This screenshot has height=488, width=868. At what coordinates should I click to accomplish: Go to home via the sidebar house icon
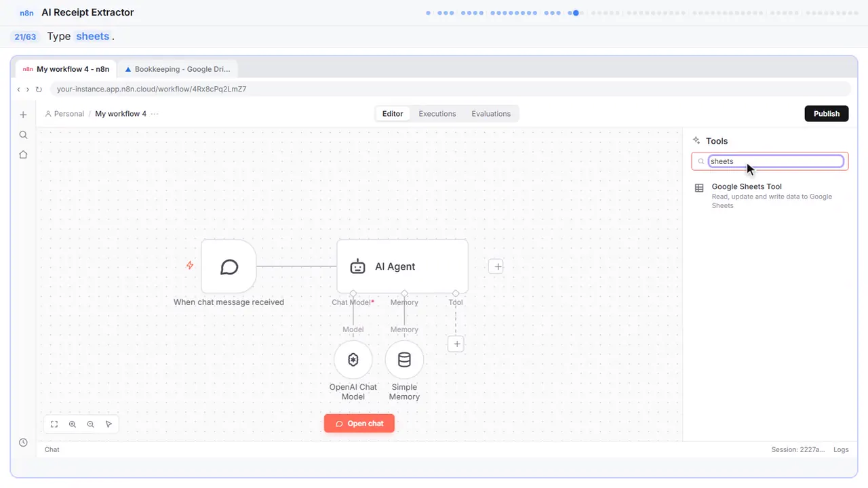coord(23,155)
